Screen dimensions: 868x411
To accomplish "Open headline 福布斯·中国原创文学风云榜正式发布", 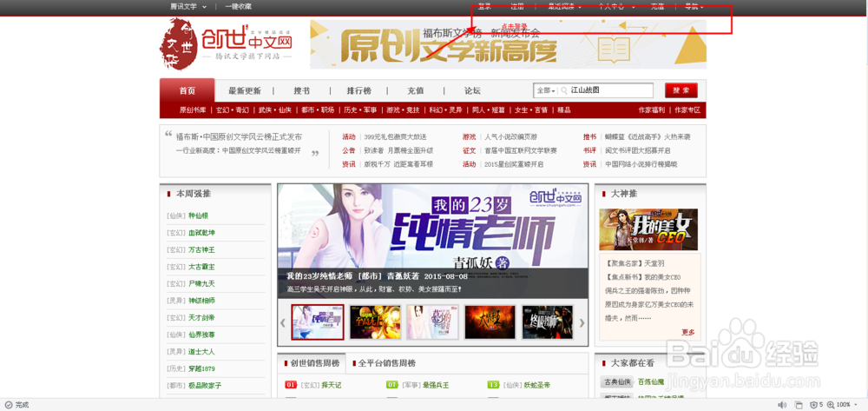I will (240, 136).
